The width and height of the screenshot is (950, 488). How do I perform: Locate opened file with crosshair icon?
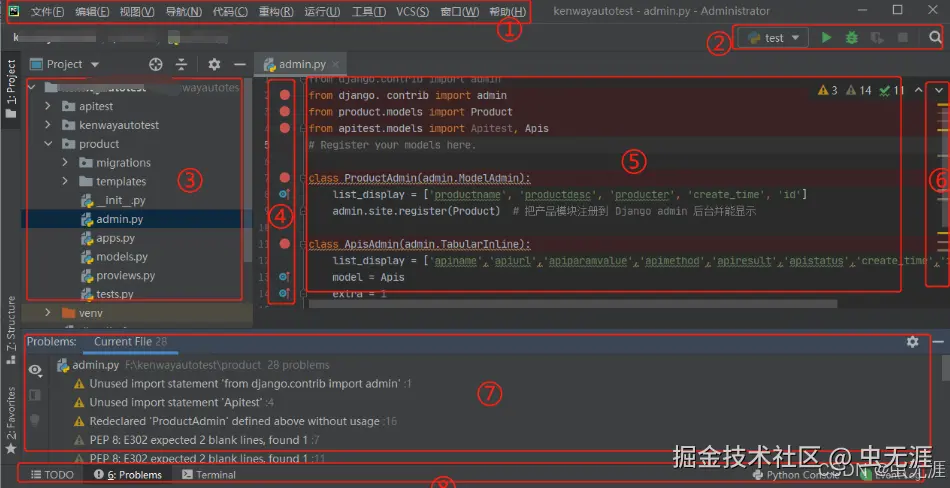pos(156,64)
